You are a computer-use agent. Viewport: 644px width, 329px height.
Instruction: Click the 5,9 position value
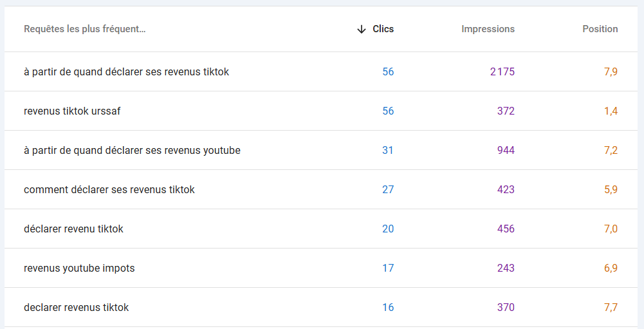611,189
